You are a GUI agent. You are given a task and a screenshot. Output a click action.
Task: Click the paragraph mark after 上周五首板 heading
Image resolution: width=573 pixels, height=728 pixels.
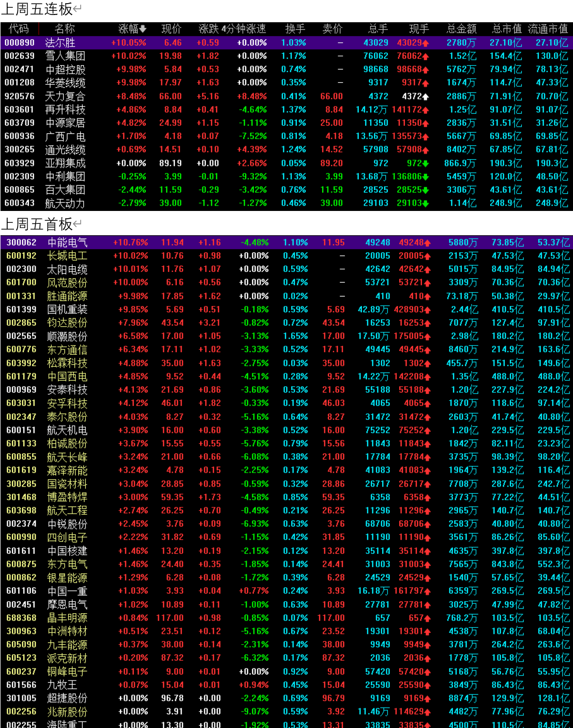tap(78, 224)
